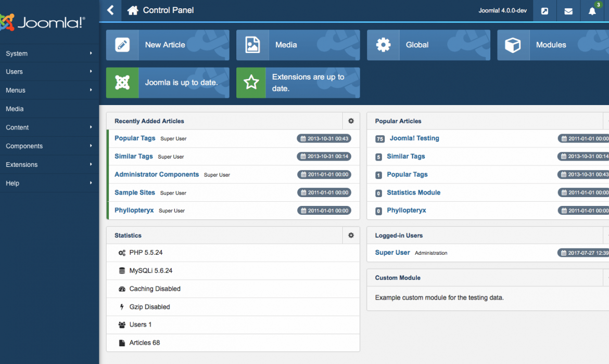This screenshot has width=609, height=364.
Task: Click the 5 hits badge for Similar Tags
Action: tap(379, 157)
